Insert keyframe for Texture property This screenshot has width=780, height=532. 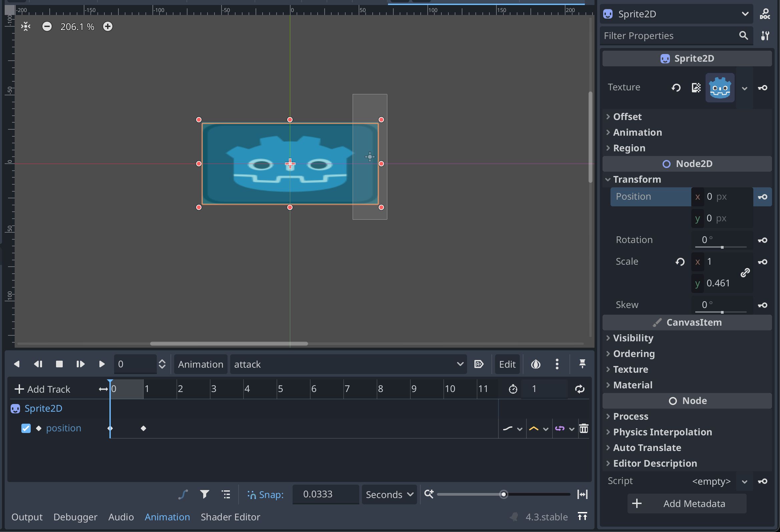point(762,88)
